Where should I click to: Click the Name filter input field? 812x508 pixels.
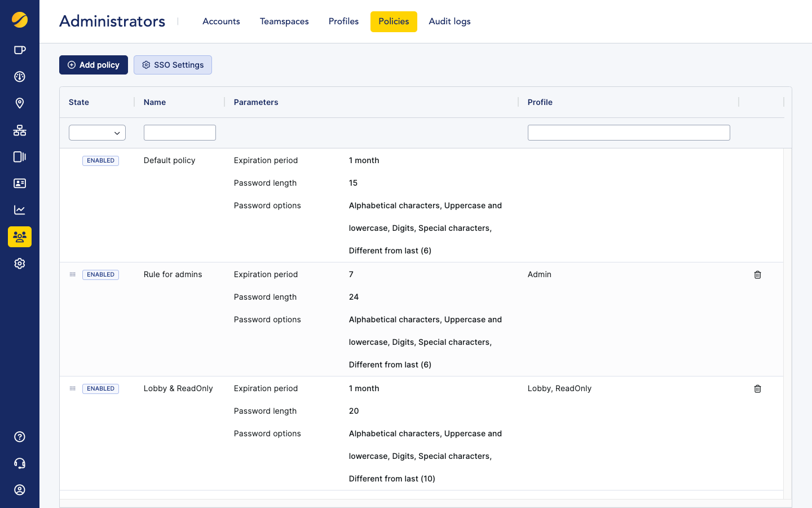179,133
